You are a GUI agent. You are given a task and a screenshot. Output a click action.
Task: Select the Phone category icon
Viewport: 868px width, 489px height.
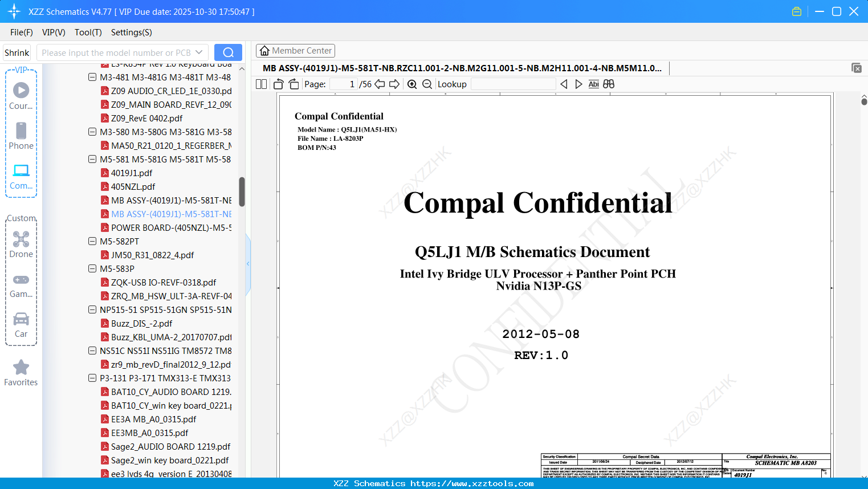click(x=21, y=136)
